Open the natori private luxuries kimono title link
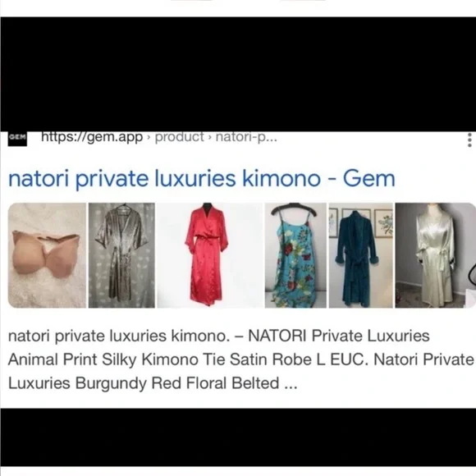 click(202, 179)
